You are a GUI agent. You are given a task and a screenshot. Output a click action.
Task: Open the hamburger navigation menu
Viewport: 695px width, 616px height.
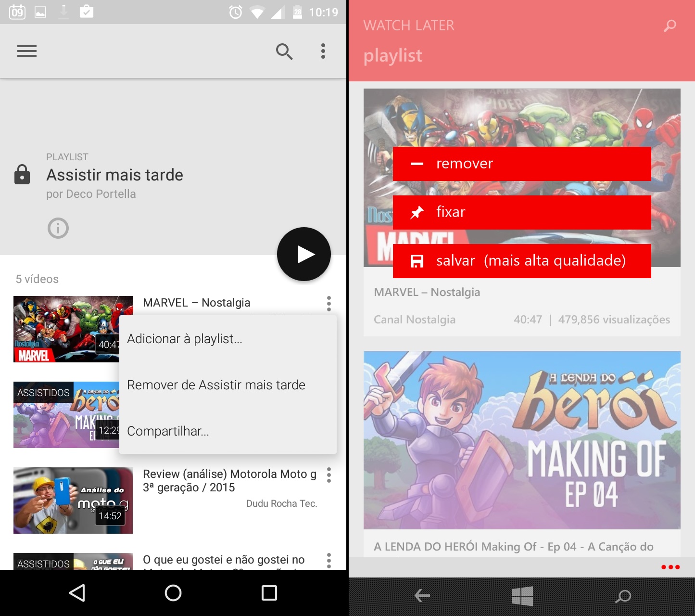27,51
